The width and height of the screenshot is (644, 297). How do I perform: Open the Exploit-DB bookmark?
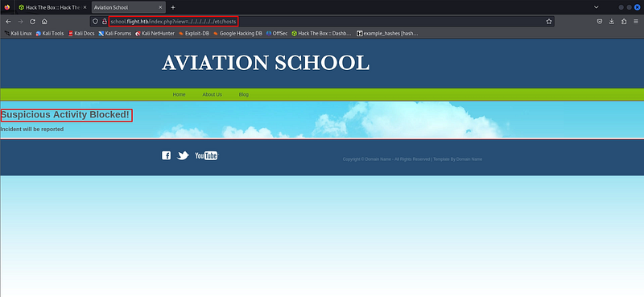(194, 33)
